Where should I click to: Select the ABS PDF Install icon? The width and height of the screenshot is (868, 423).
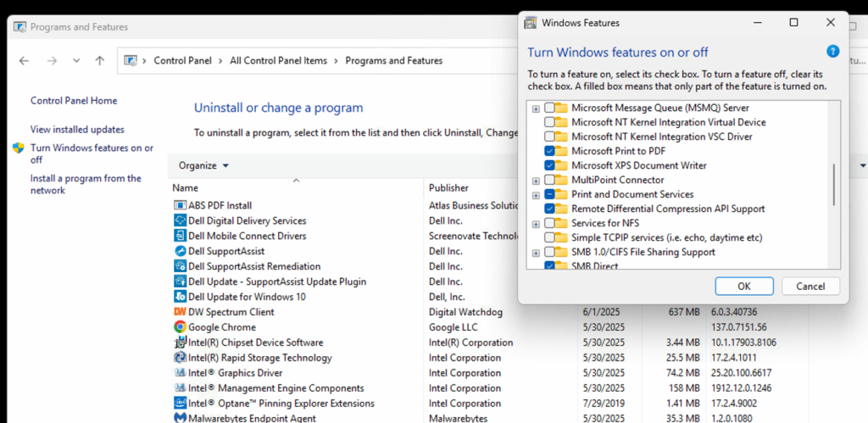[180, 205]
